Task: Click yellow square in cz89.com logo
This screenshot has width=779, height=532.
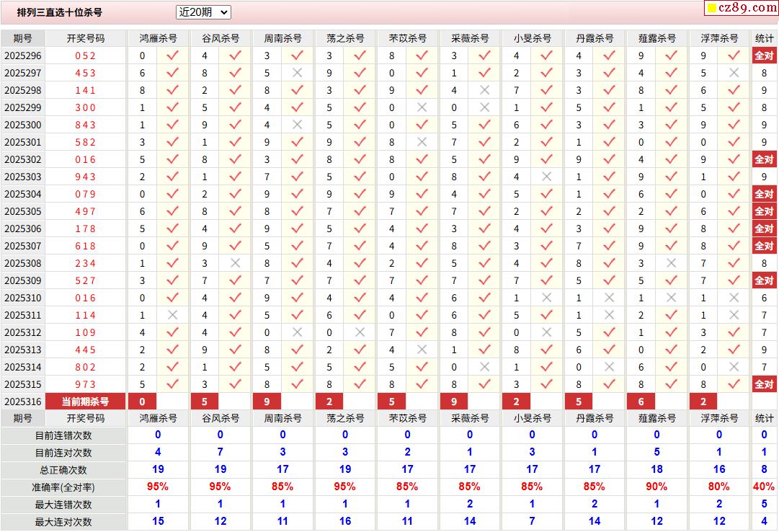Action: (712, 8)
